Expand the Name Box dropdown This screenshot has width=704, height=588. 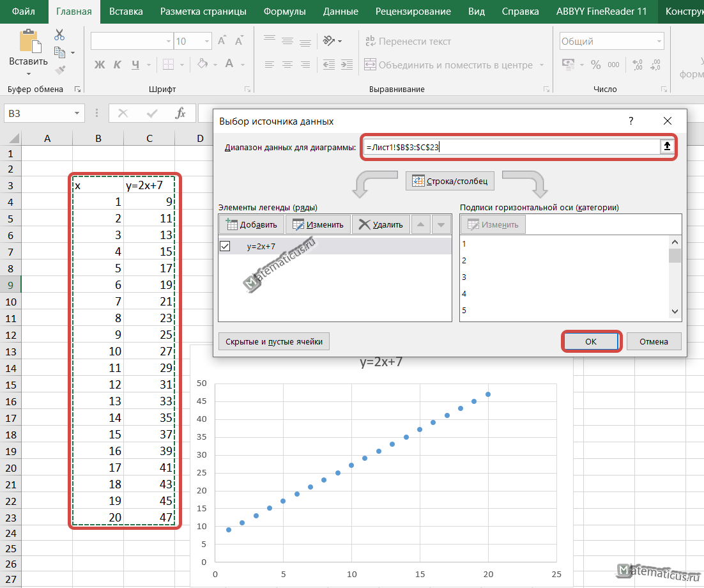coord(77,113)
